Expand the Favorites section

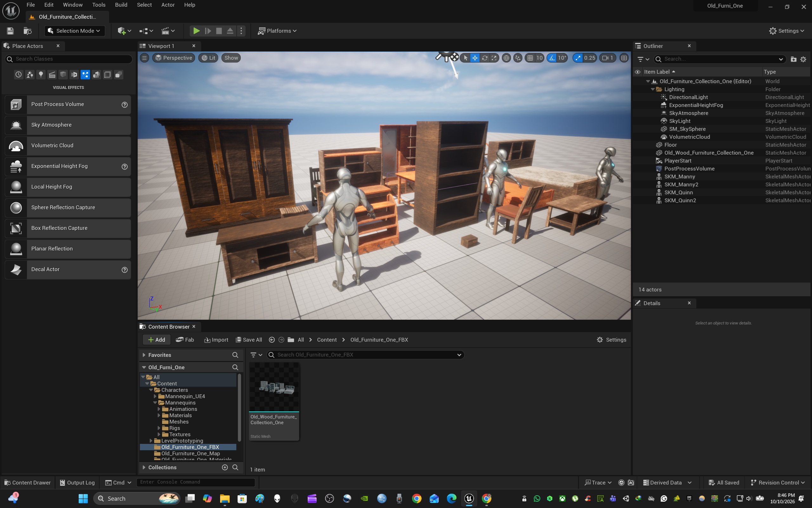point(144,355)
